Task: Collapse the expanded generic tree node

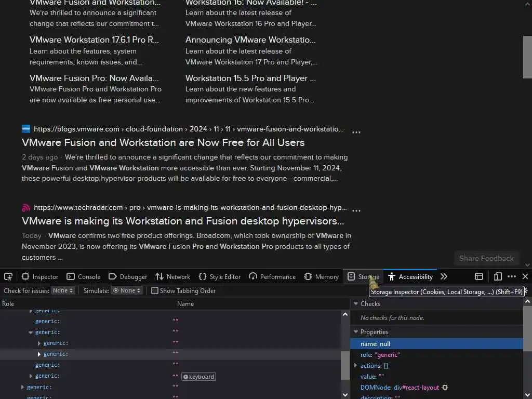Action: click(x=31, y=332)
